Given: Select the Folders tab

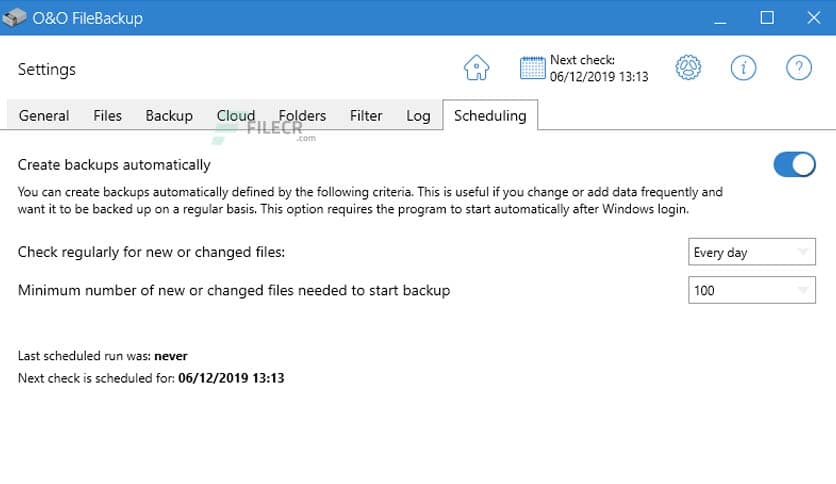Looking at the screenshot, I should [302, 116].
